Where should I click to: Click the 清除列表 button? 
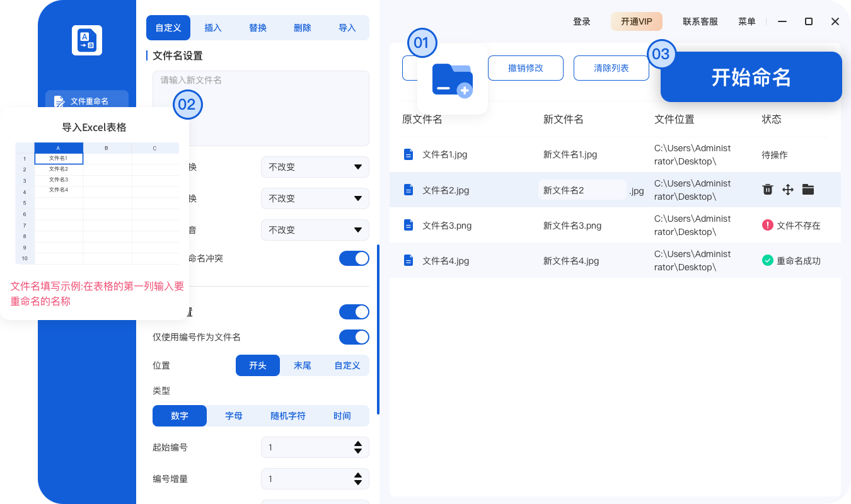click(x=611, y=67)
